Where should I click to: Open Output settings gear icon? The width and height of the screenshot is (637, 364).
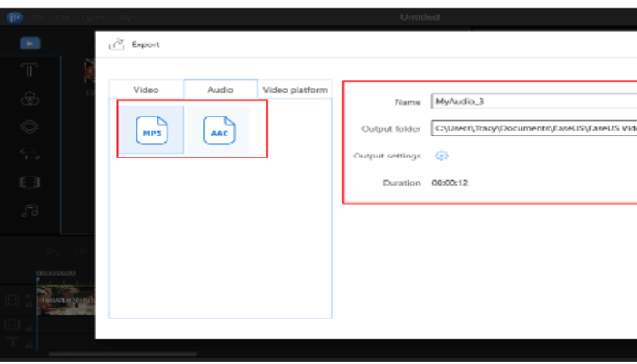coord(441,156)
